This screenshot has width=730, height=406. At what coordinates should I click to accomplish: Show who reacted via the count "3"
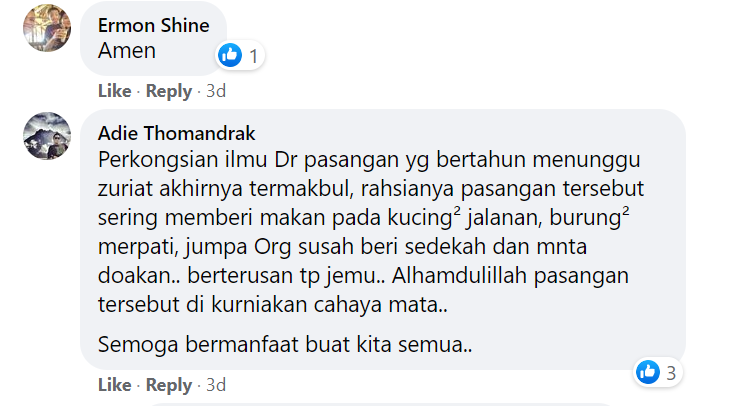coord(672,374)
